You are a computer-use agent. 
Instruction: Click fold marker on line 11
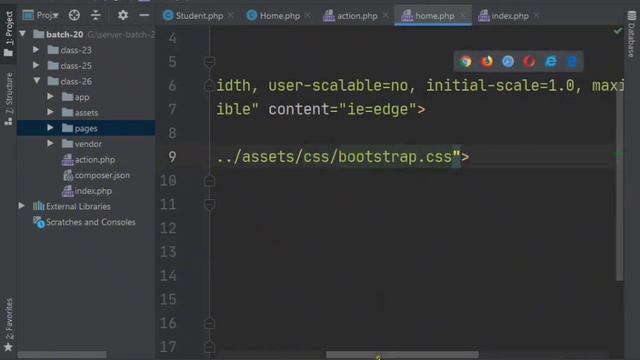[x=209, y=204]
